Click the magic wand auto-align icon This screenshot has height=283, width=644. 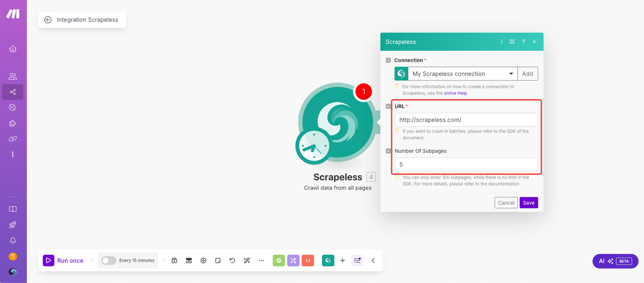point(247,260)
